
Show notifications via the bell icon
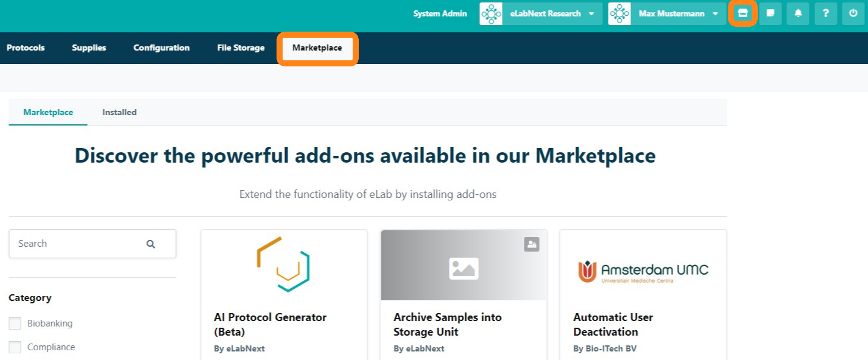[x=798, y=13]
